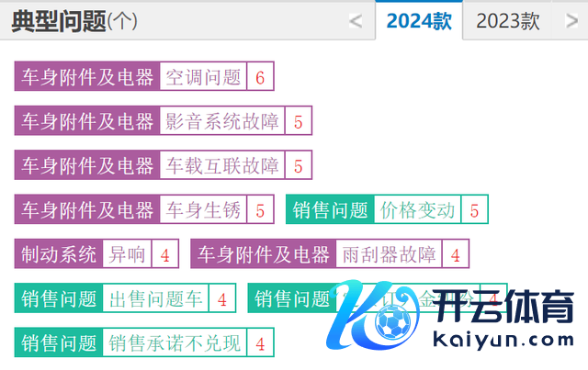Select the 雨刮器故障 issue tag
The width and height of the screenshot is (588, 370).
pos(387,254)
